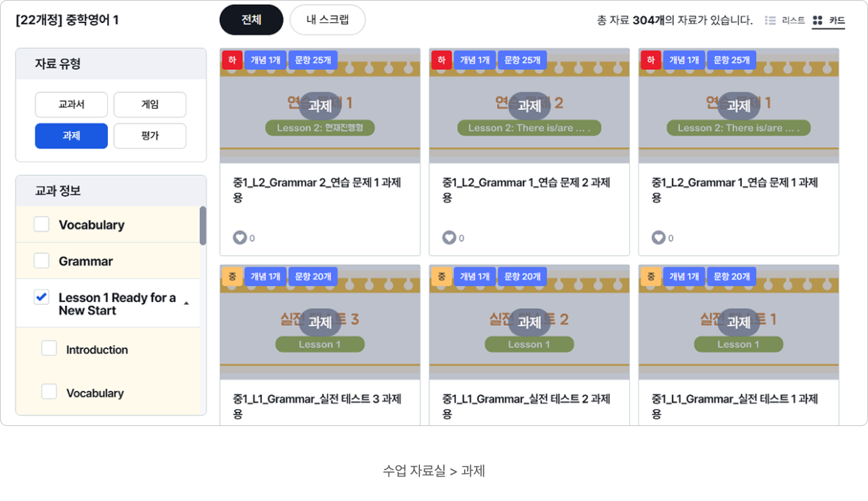Open the 내 스크랩 tab
Viewport: 868px width, 501px height.
(328, 20)
